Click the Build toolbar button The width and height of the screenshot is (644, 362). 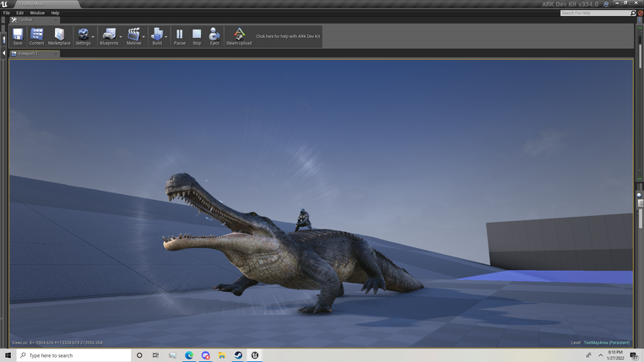[x=157, y=36]
